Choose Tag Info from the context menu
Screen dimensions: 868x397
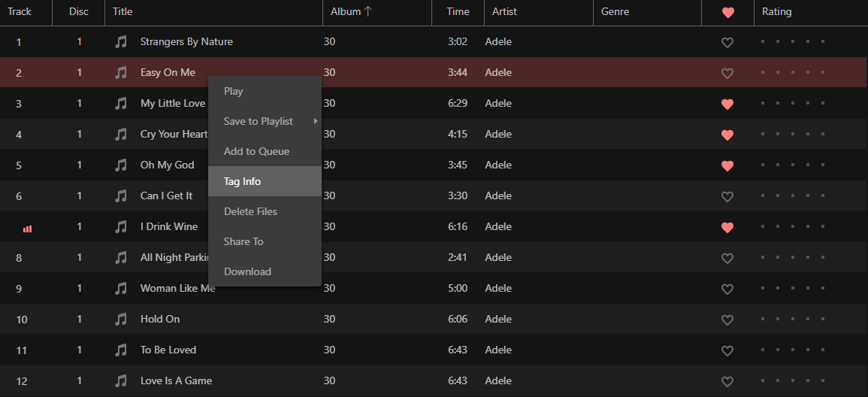(x=265, y=181)
